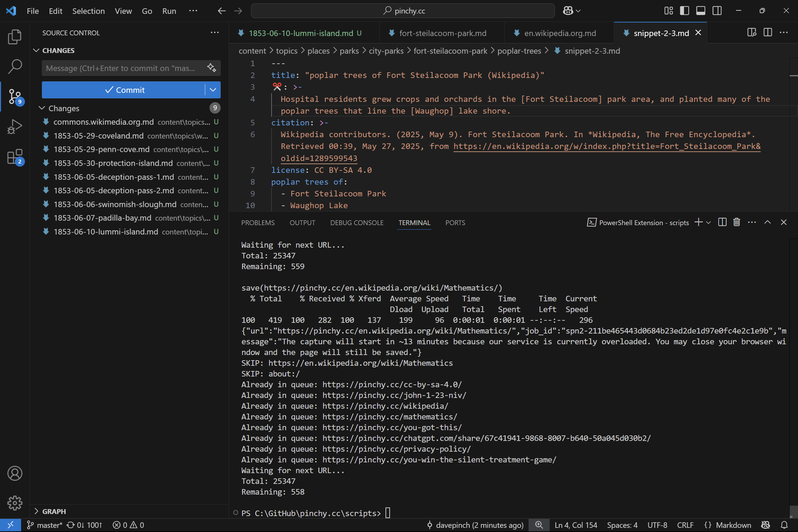Close the terminal panel

[x=784, y=222]
